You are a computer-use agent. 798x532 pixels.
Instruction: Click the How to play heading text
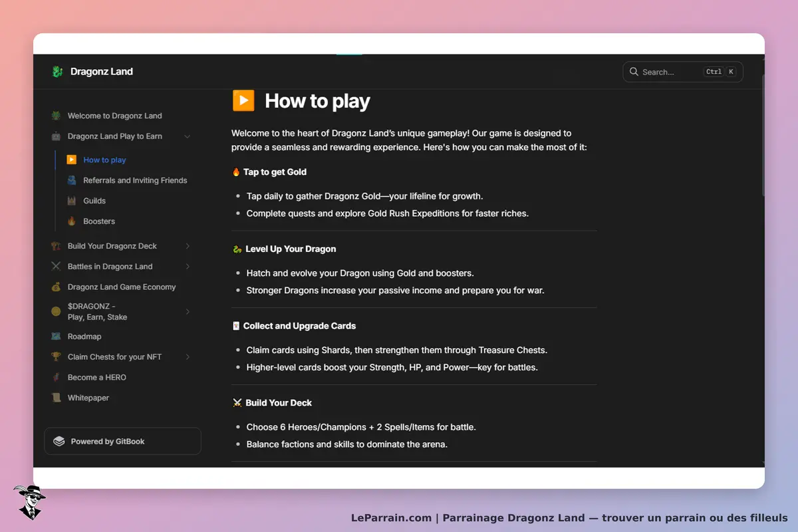point(317,101)
